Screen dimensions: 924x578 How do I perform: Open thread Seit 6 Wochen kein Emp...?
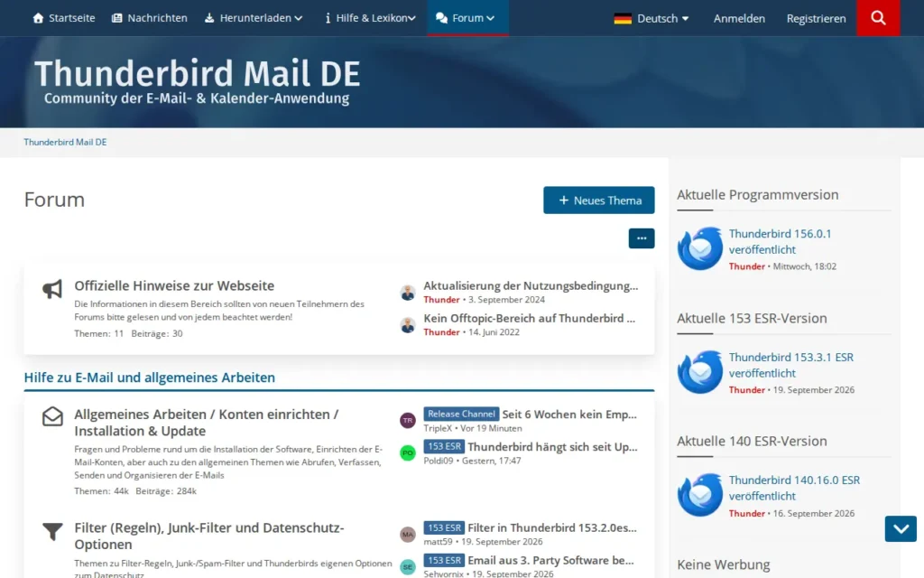point(569,414)
